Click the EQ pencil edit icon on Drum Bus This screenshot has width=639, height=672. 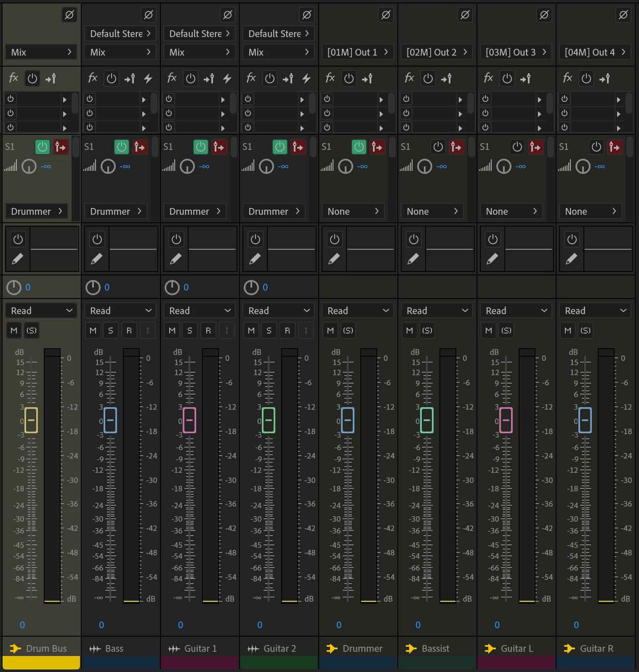tap(18, 259)
